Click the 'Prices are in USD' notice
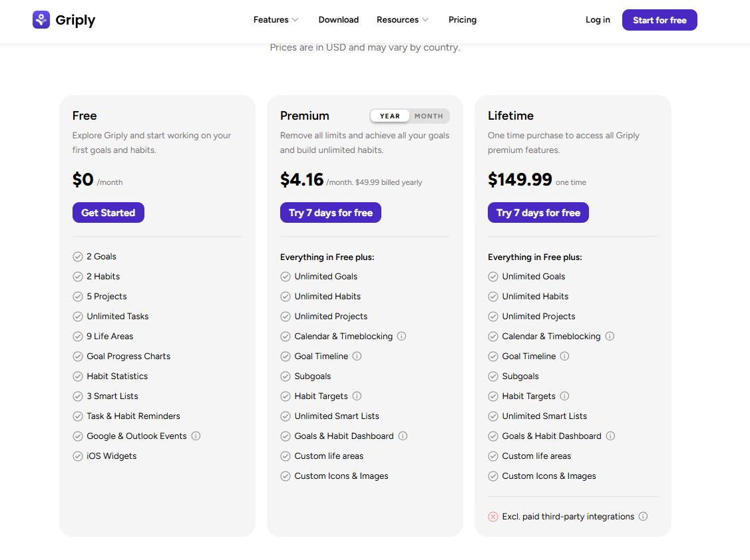Screen dimensions: 750x560 click(365, 47)
